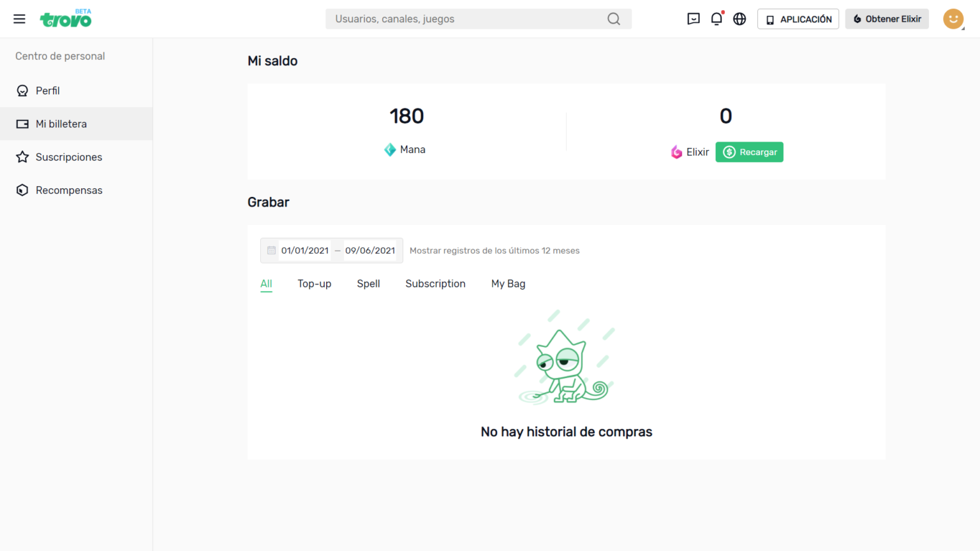Click the Mana diamond icon

tap(389, 149)
